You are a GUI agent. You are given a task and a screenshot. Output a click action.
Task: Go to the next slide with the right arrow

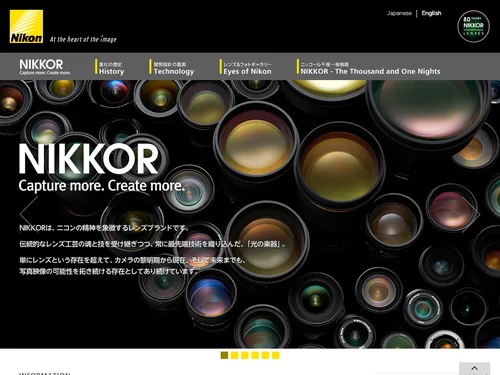click(x=471, y=214)
